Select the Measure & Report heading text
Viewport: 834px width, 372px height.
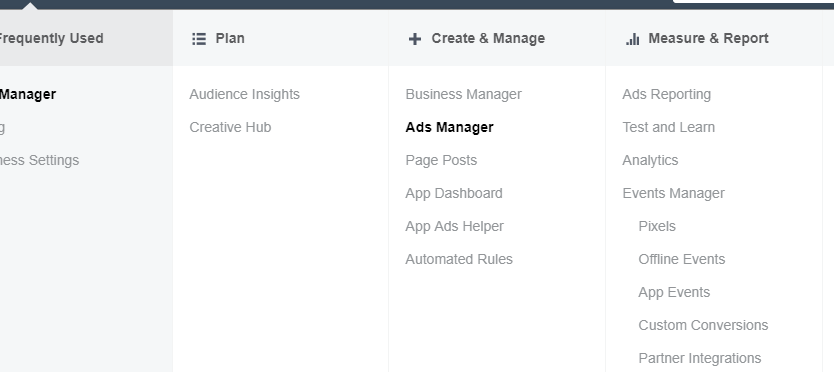coord(708,38)
